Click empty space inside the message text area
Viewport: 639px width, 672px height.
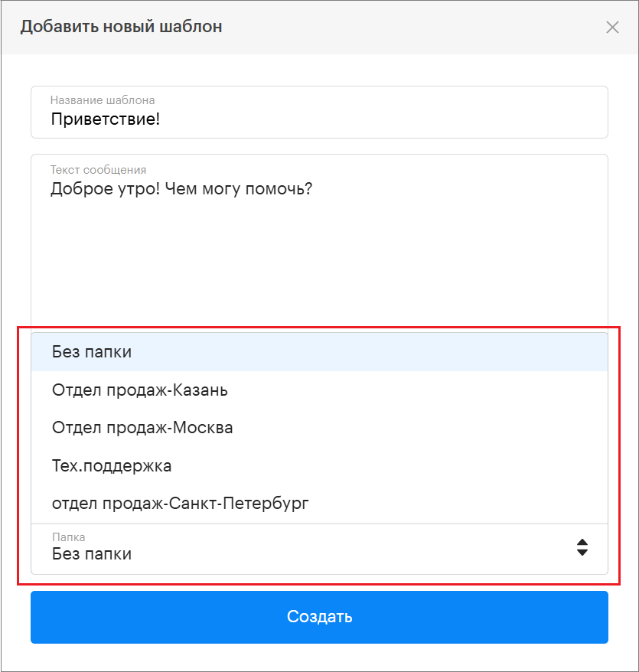(319, 260)
